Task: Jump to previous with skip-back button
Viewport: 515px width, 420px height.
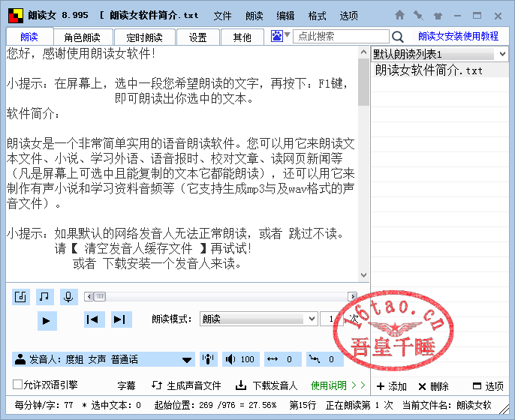Action: pos(95,319)
